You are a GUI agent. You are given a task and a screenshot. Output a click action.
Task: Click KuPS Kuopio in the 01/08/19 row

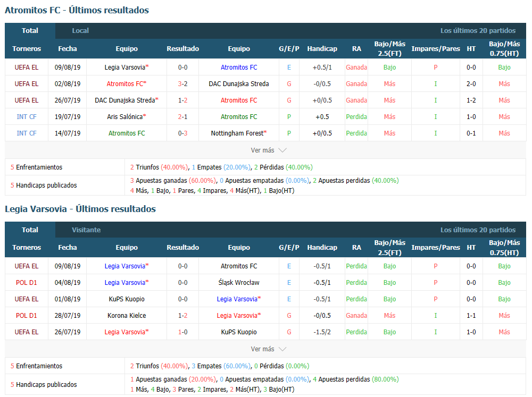[127, 299]
